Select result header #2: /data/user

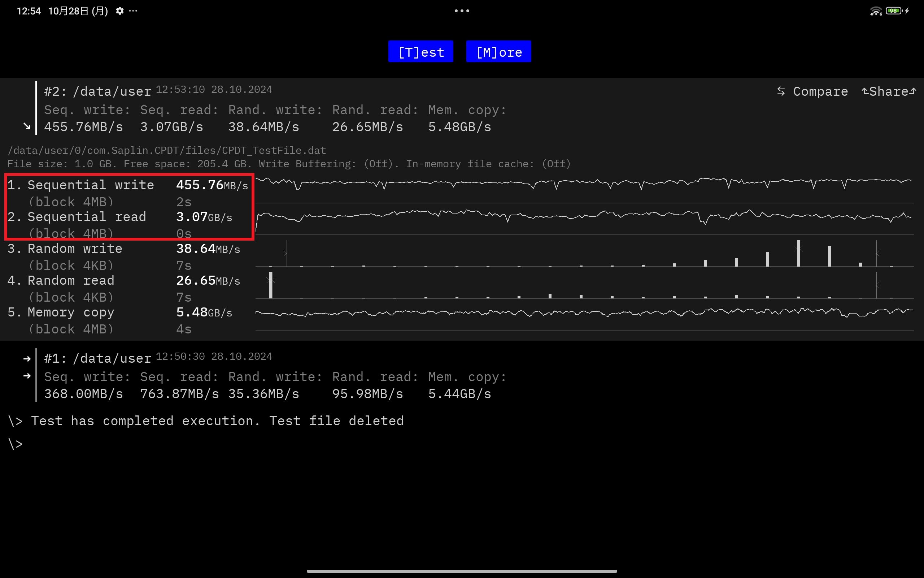coord(98,91)
